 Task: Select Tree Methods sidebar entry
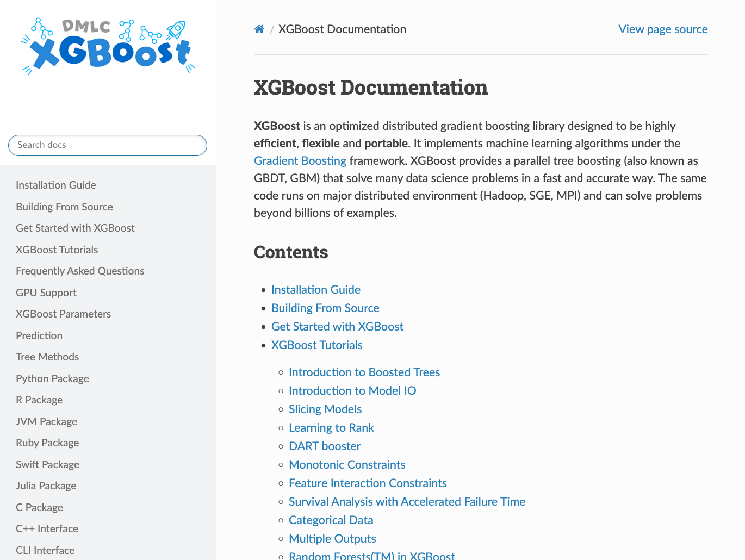pyautogui.click(x=47, y=357)
